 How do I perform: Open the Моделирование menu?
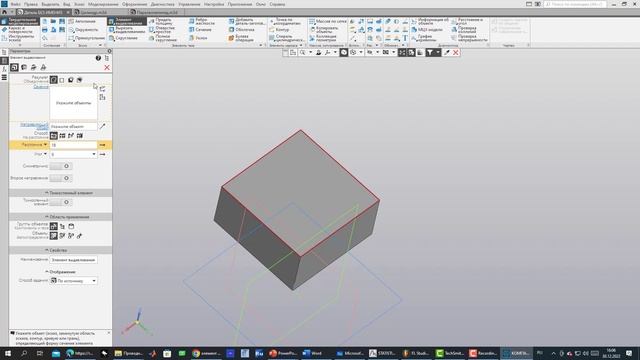point(103,4)
